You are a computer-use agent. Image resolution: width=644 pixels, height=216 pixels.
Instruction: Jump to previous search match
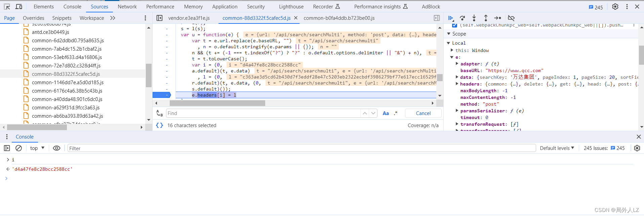coord(365,113)
